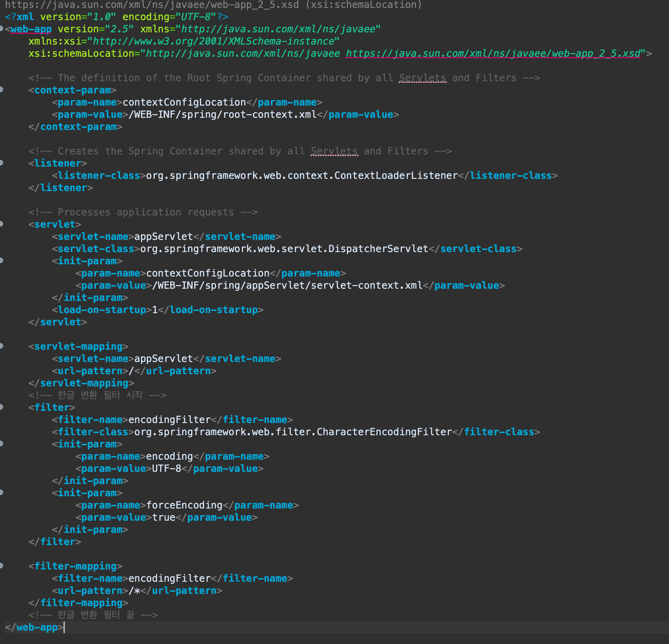Screen dimensions: 669x644
Task: Fold the filter element block
Action: (x=1, y=407)
